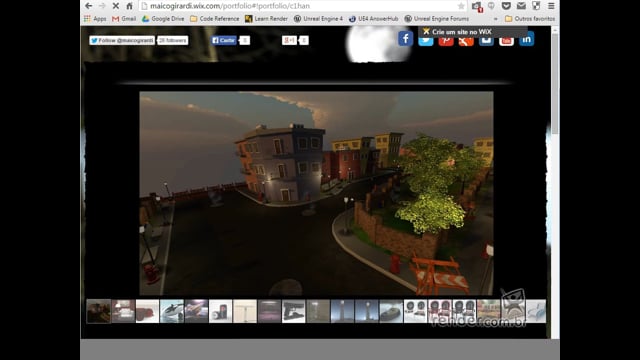Bookmark this page with the star icon
This screenshot has width=640, height=360.
point(461,6)
